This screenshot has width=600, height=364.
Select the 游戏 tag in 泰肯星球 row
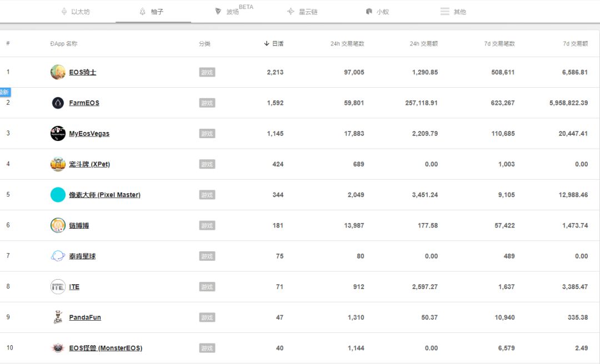point(207,256)
